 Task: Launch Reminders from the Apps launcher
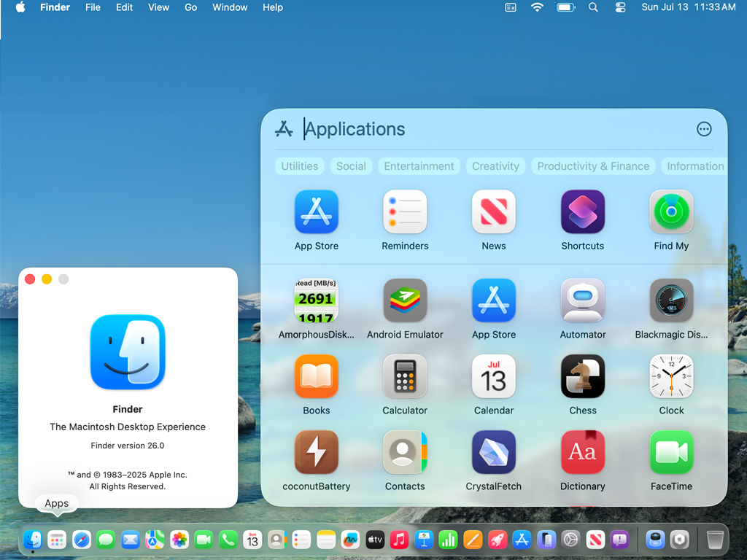point(405,212)
